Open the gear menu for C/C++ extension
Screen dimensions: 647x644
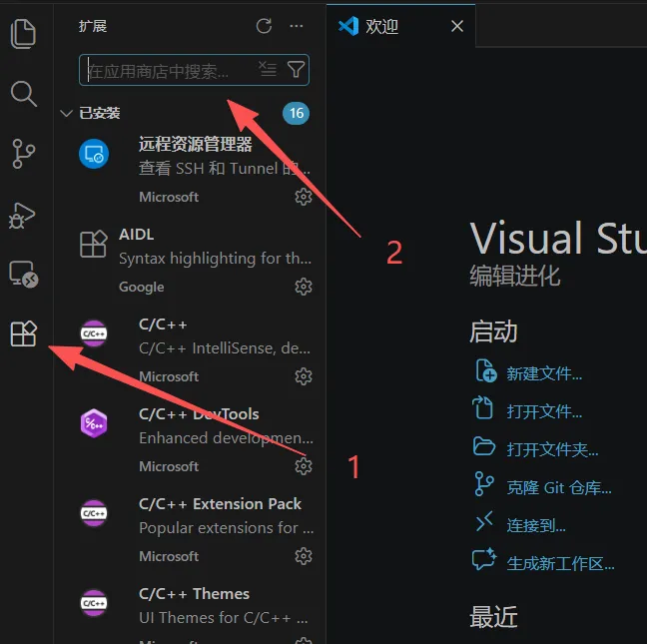click(x=304, y=376)
